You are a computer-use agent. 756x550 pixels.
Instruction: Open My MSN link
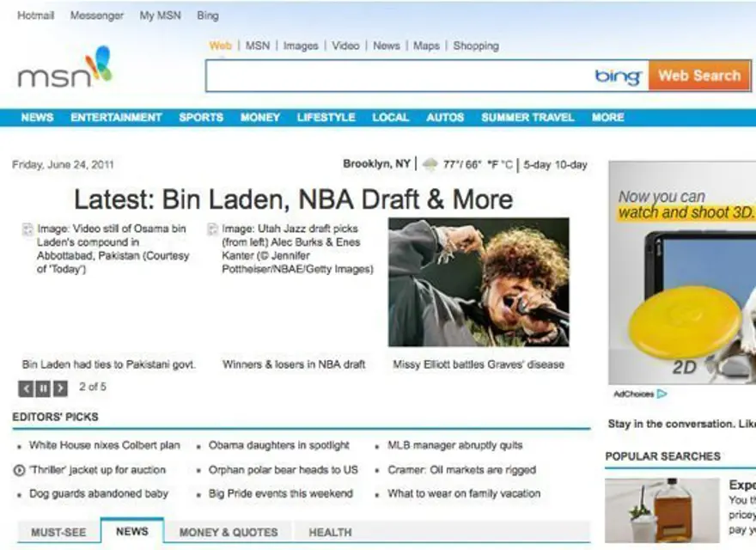[x=160, y=15]
